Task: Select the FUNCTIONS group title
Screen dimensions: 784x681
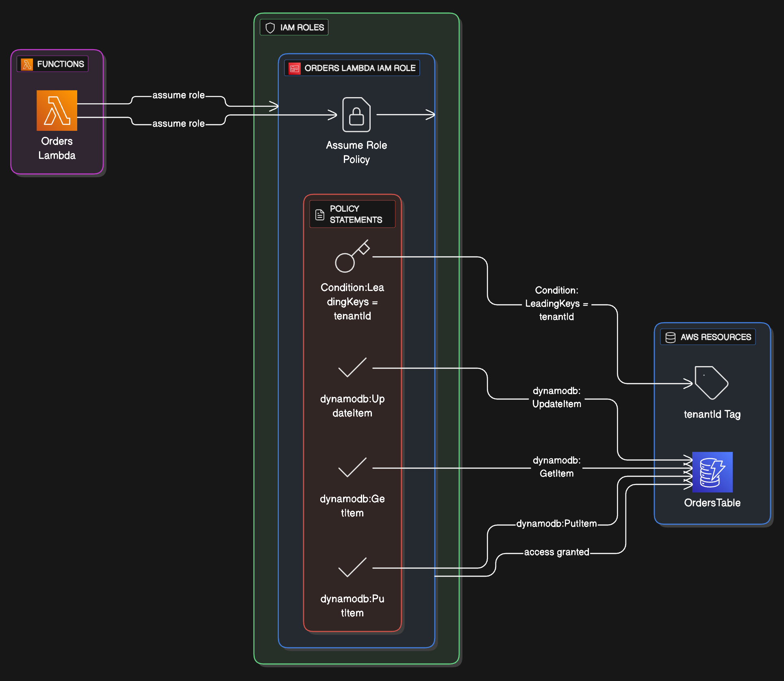Action: (x=61, y=64)
